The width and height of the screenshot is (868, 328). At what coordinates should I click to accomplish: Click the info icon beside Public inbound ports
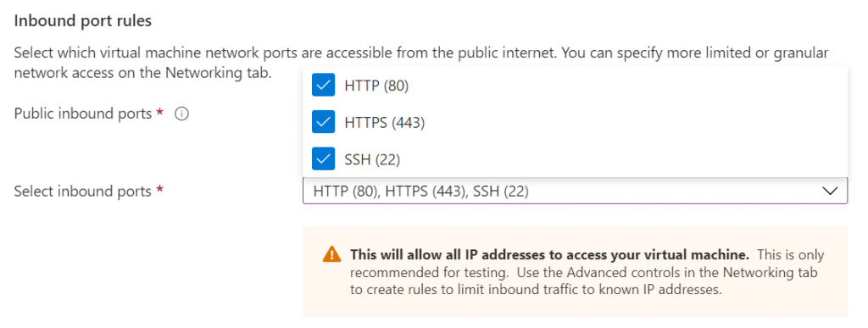(181, 114)
